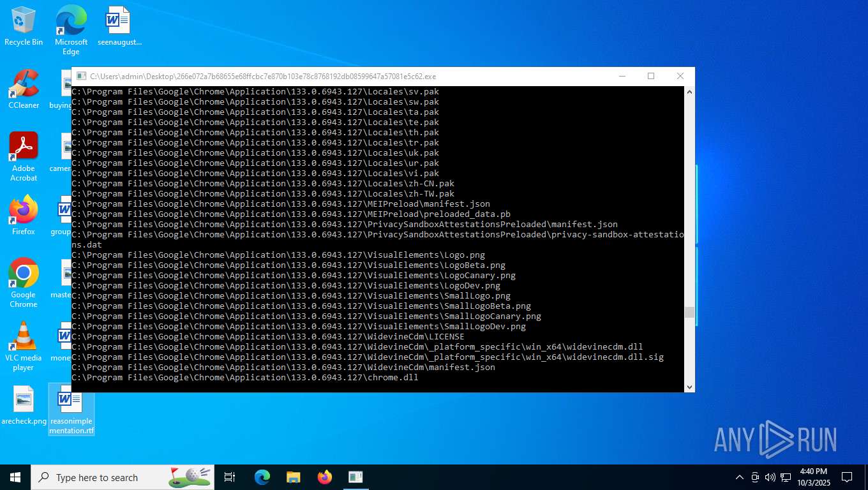Click the console window's title bar icon

[x=81, y=76]
